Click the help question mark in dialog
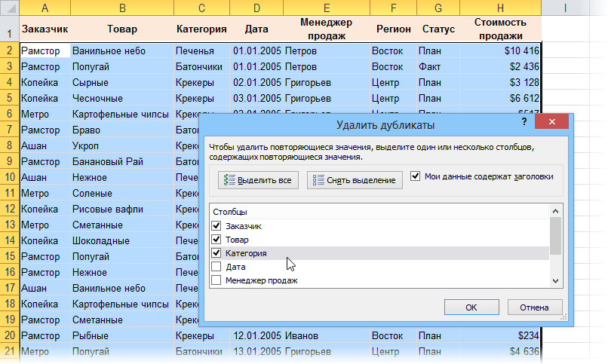The width and height of the screenshot is (608, 364). click(524, 122)
